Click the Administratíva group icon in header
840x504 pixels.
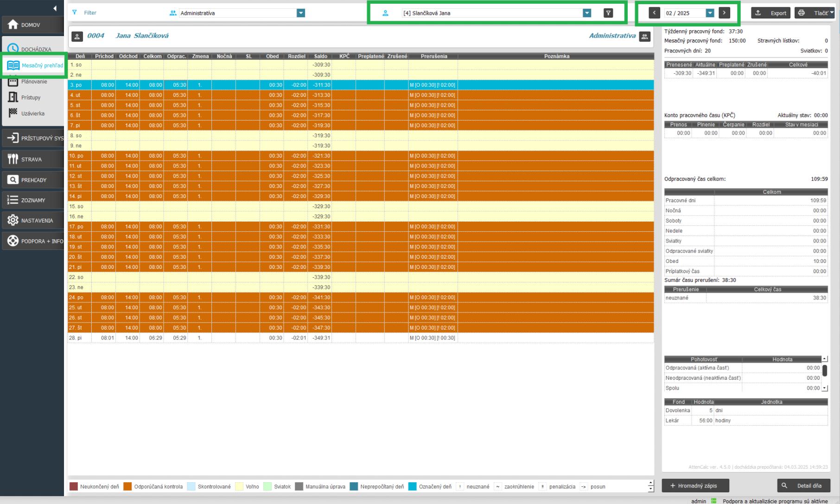coord(644,36)
